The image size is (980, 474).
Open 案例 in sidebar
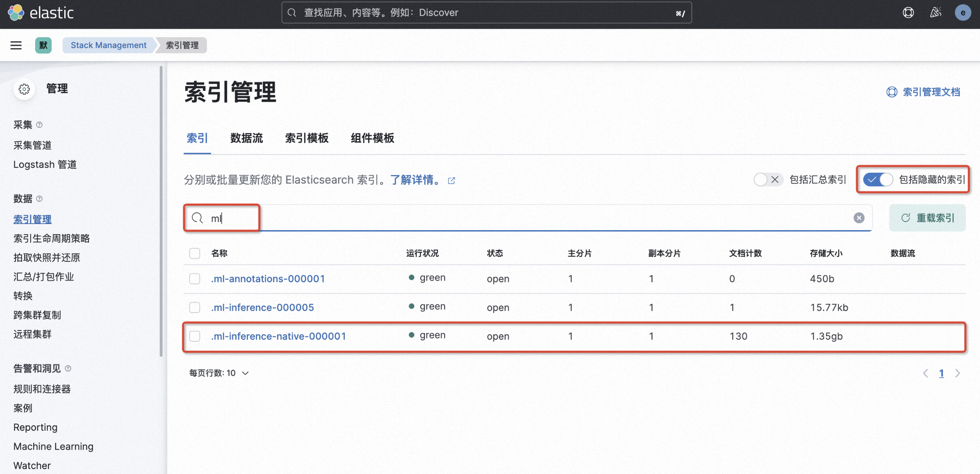(23, 408)
